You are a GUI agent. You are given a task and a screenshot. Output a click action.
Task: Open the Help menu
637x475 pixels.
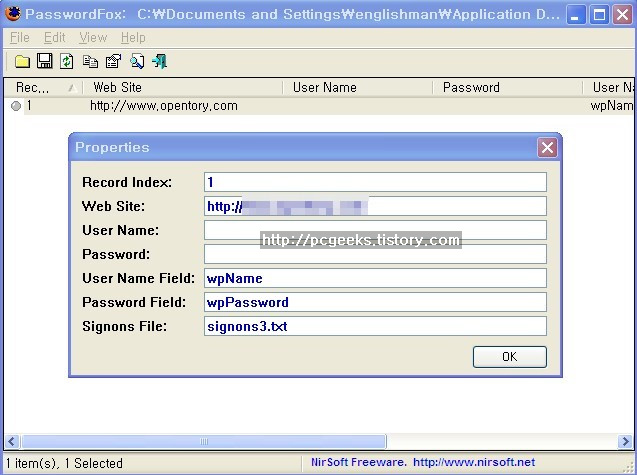[133, 38]
